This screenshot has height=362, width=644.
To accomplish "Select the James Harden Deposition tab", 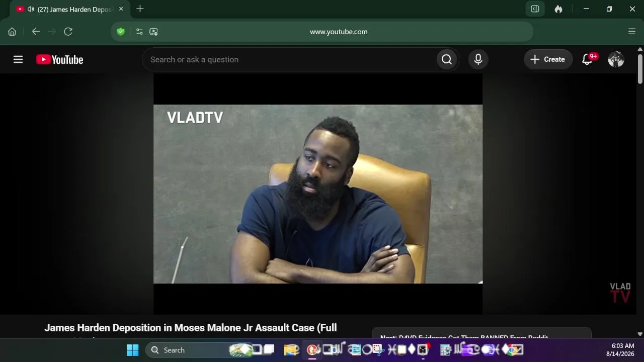I will [70, 9].
